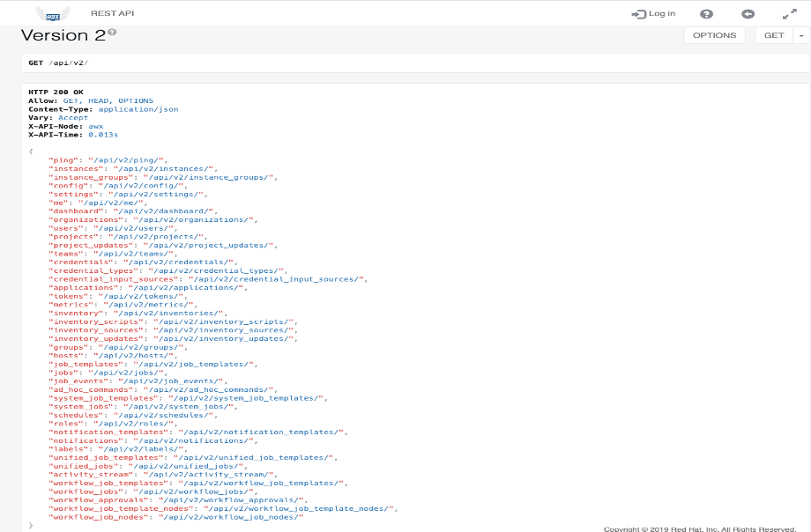This screenshot has width=811, height=532.
Task: Open the /api/v2/project_updates/ link
Action: point(208,245)
